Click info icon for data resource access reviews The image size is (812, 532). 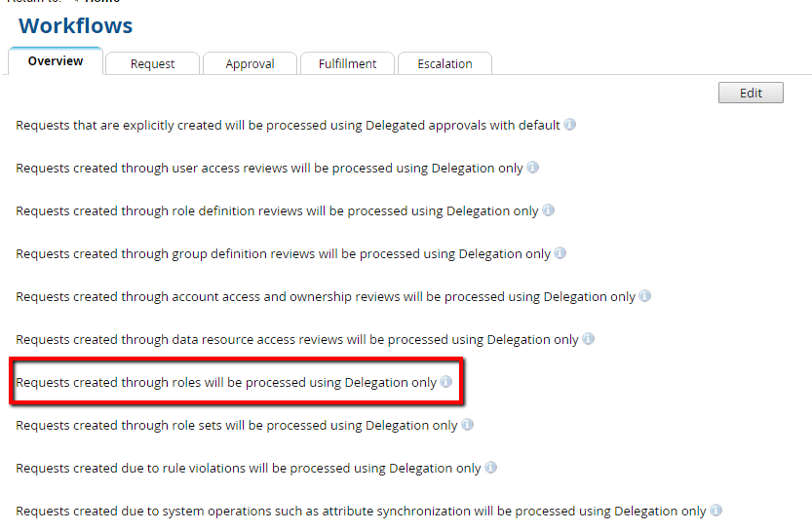point(589,339)
